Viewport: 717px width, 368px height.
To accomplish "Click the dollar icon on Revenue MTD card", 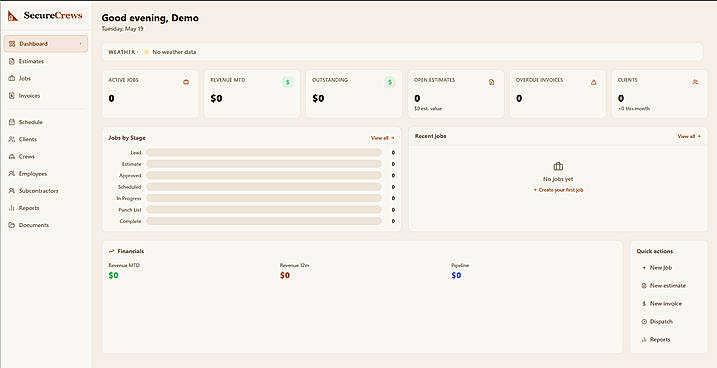I will click(288, 82).
